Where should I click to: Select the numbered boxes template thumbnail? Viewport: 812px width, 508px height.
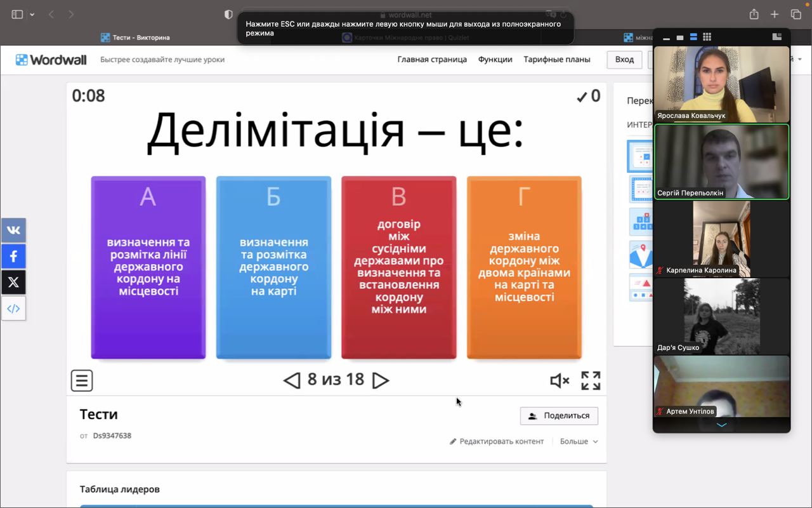pos(641,222)
